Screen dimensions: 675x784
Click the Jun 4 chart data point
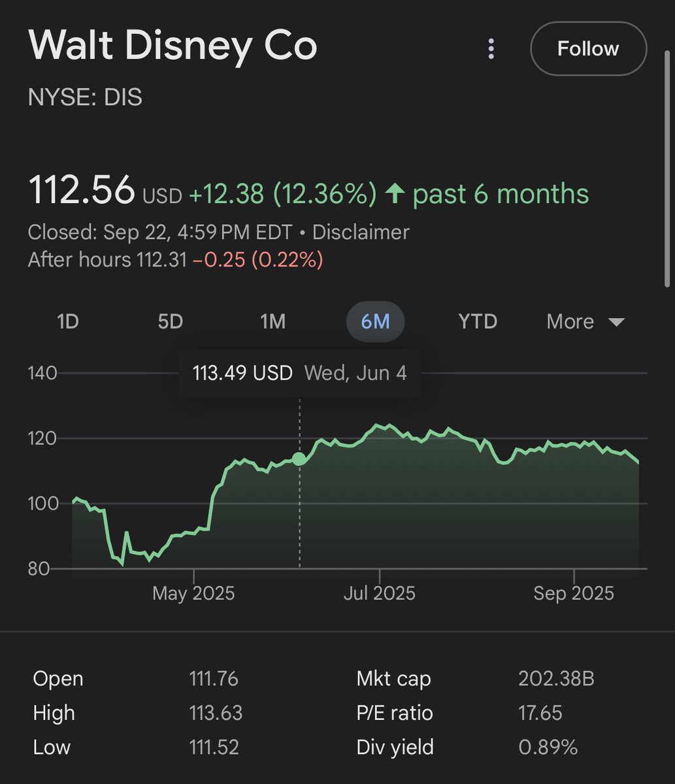pos(299,459)
